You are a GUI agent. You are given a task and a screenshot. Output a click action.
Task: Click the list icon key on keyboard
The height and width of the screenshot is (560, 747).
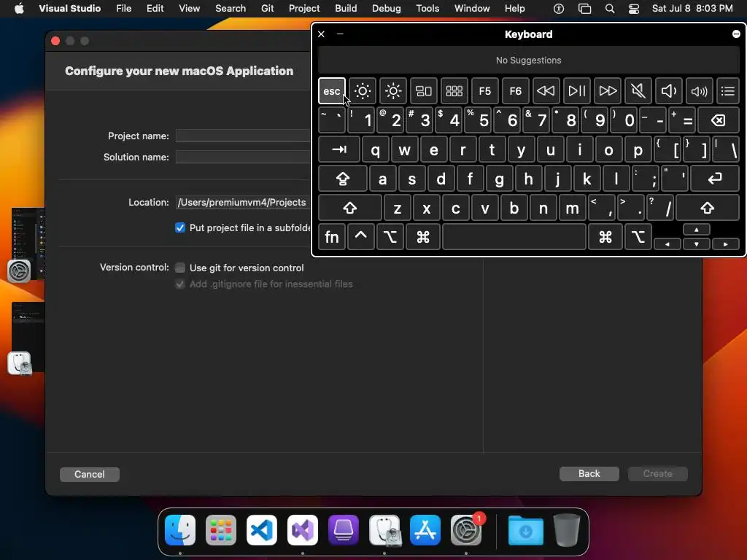(728, 91)
